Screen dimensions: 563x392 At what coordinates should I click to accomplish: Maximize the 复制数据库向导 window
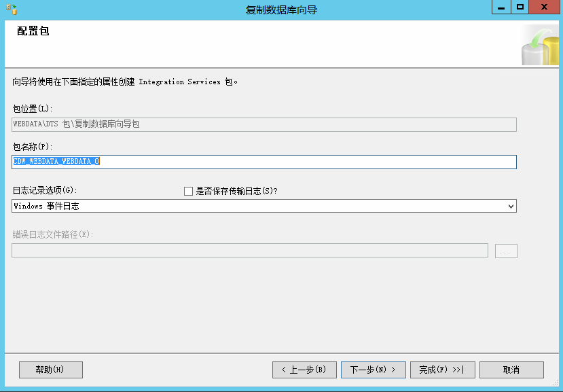point(520,7)
